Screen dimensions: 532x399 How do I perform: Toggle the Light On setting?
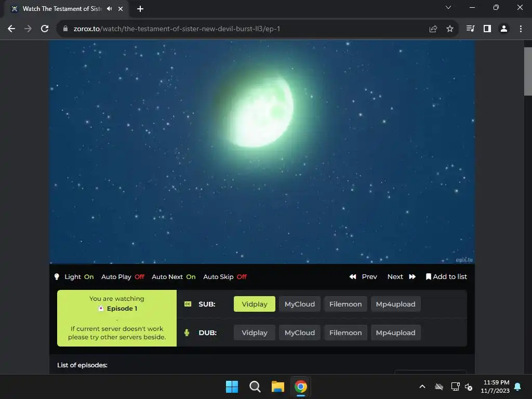click(79, 277)
